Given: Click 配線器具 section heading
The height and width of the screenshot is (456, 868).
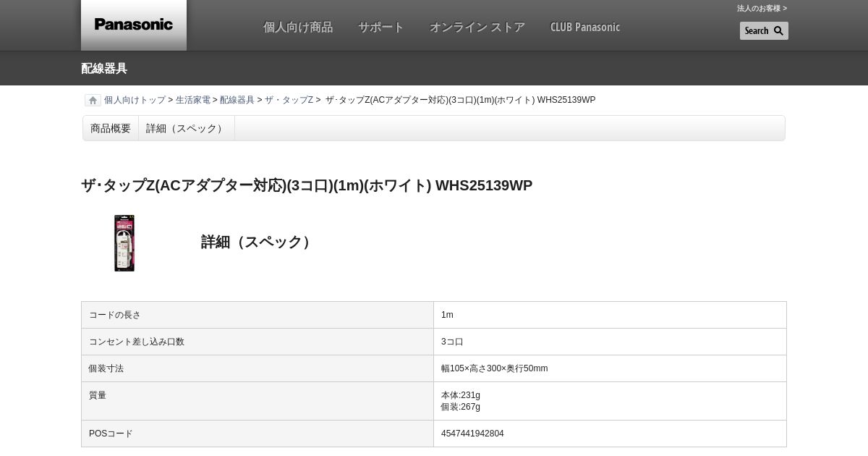Looking at the screenshot, I should [x=104, y=68].
